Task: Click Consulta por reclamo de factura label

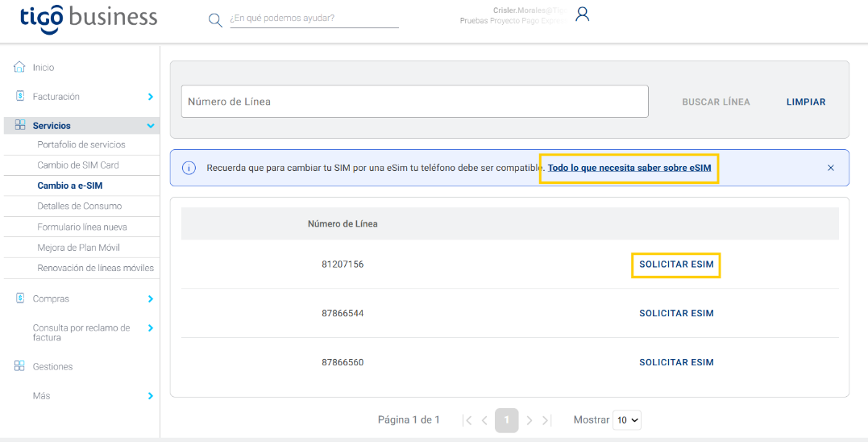Action: point(81,332)
